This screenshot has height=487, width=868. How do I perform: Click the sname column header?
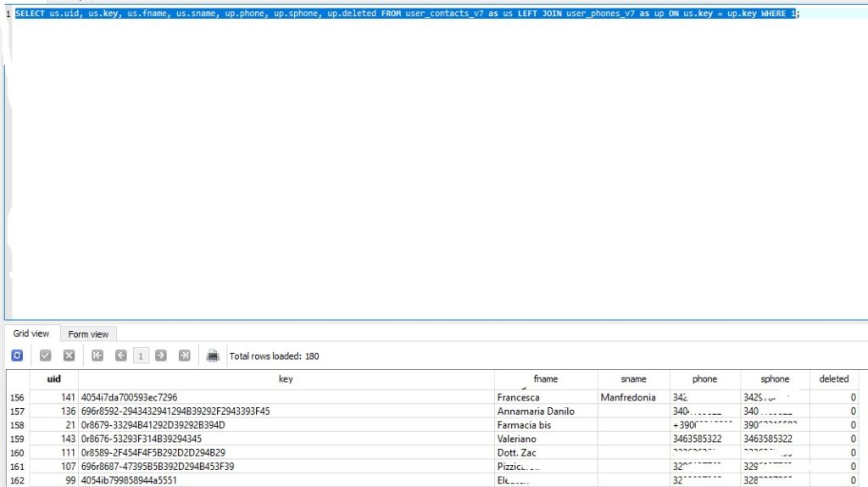[x=633, y=379]
